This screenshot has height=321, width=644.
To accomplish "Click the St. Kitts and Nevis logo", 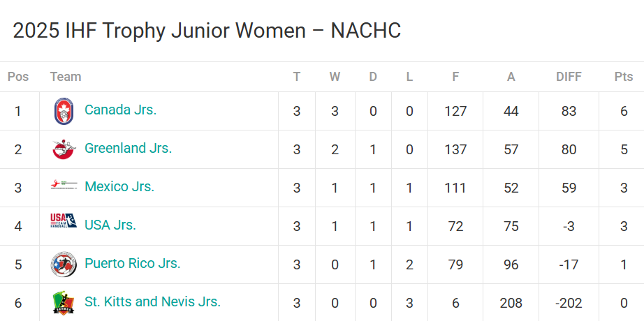I will point(64,303).
